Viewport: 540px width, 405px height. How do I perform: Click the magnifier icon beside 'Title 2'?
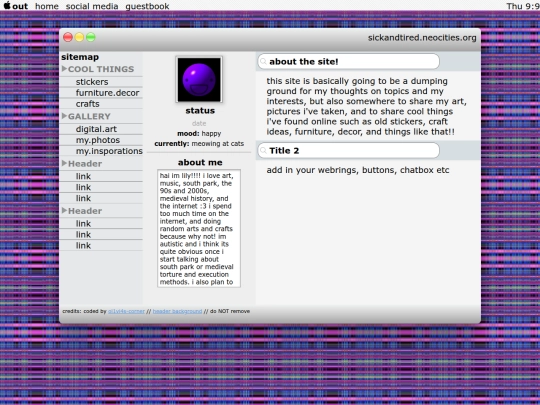[263, 150]
